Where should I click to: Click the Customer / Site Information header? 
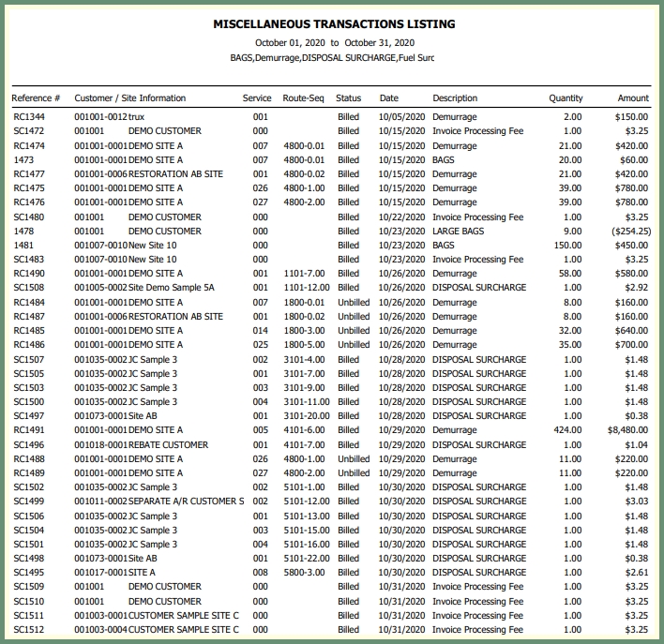click(x=129, y=98)
